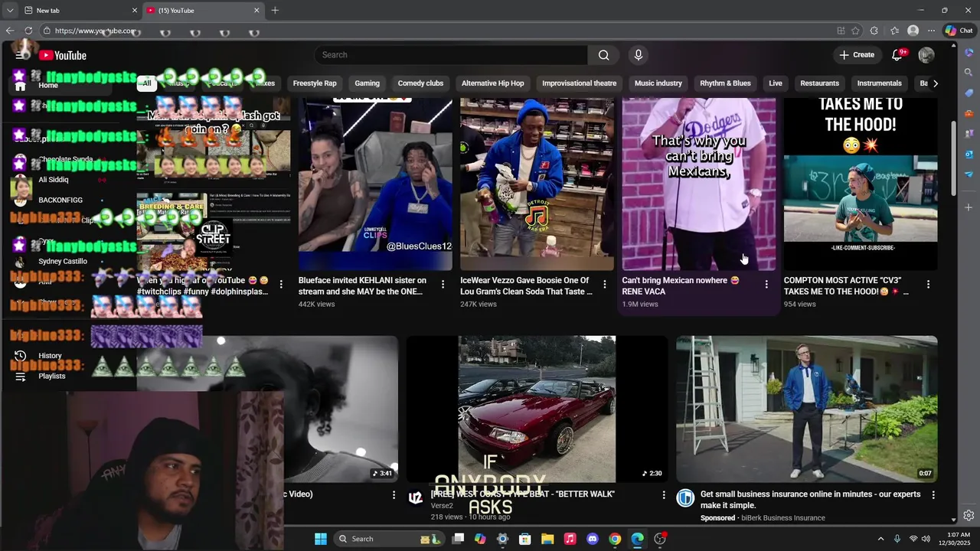Select the Freestyle Rap chip
The image size is (980, 551).
[x=315, y=83]
